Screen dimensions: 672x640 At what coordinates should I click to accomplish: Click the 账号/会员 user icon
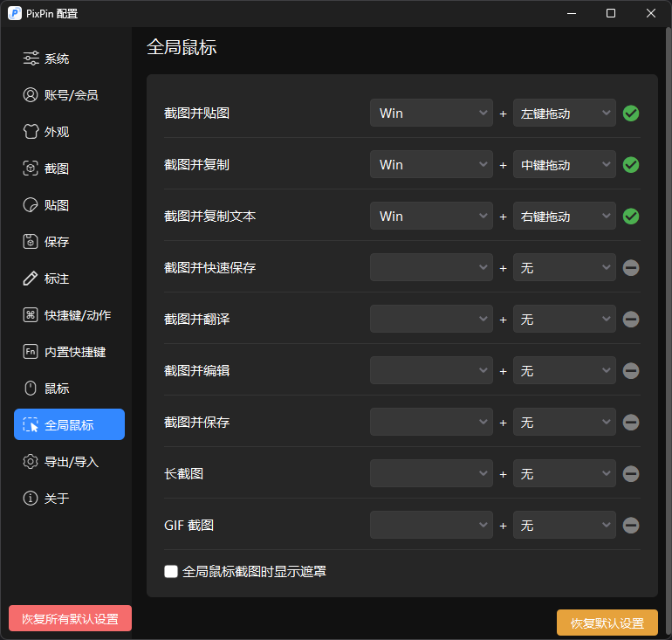tap(31, 95)
